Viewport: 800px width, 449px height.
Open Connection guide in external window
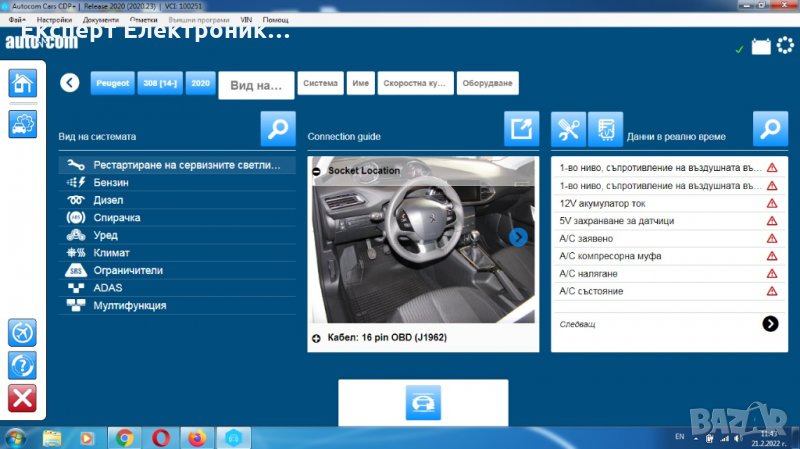tap(521, 129)
